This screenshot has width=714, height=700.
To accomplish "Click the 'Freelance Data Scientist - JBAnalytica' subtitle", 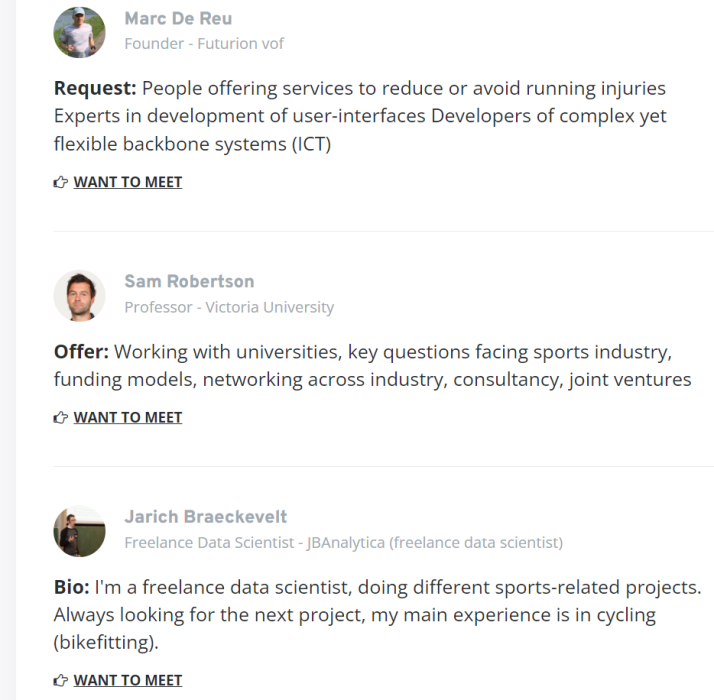I will pos(343,543).
